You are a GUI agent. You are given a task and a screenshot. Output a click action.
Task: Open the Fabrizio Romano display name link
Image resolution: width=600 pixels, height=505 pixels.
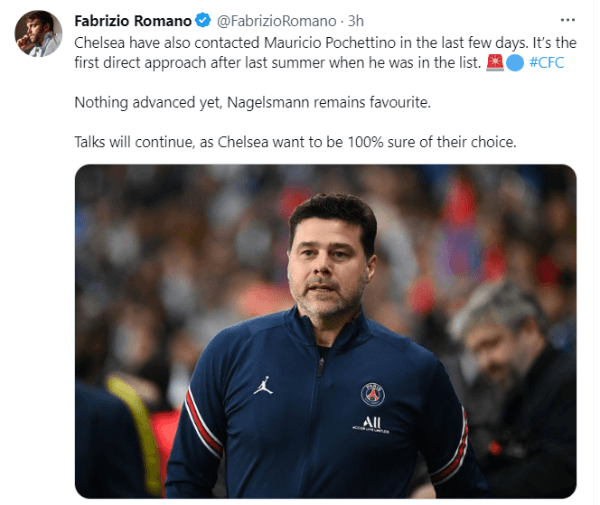(133, 21)
